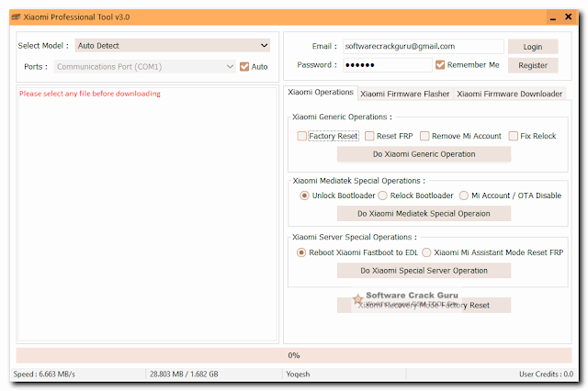Minimize the Xiaomi Professional Tool window
Viewport: 588px width, 391px height.
pos(553,17)
